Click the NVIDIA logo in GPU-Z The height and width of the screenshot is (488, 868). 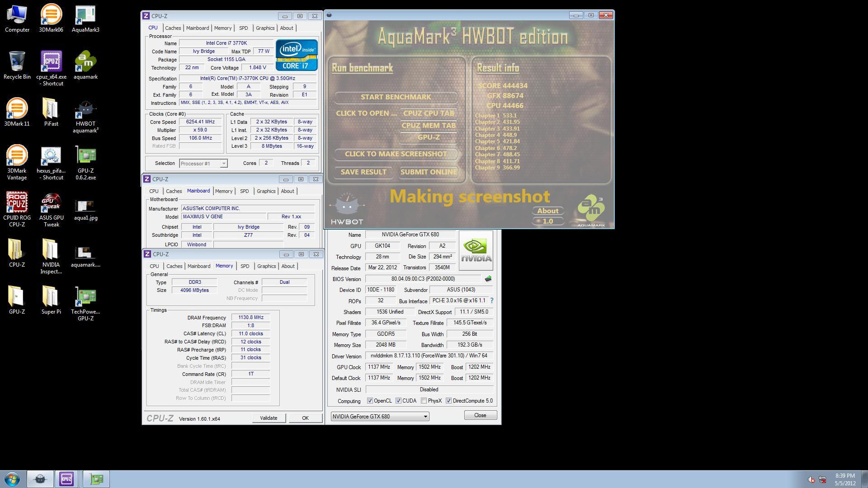[x=476, y=250]
